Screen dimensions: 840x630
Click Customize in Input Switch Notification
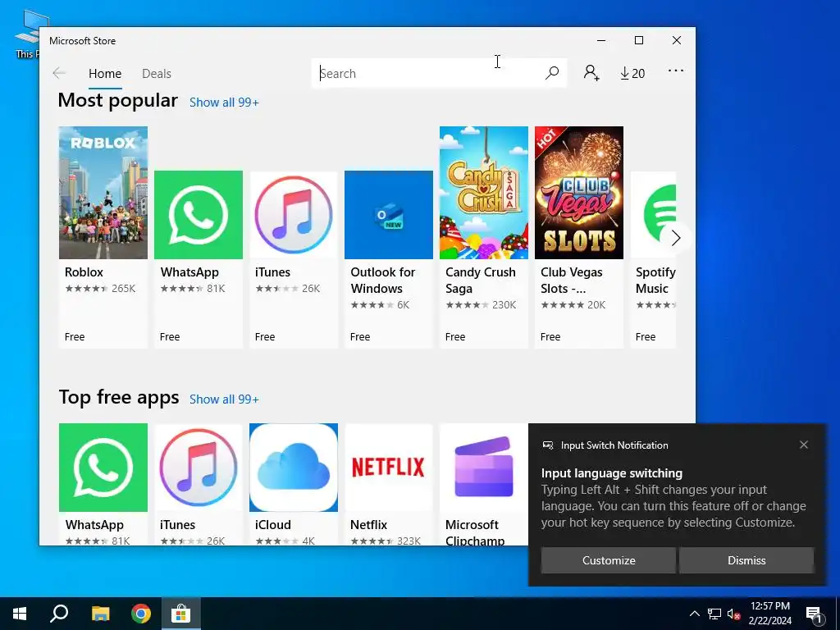pyautogui.click(x=609, y=560)
